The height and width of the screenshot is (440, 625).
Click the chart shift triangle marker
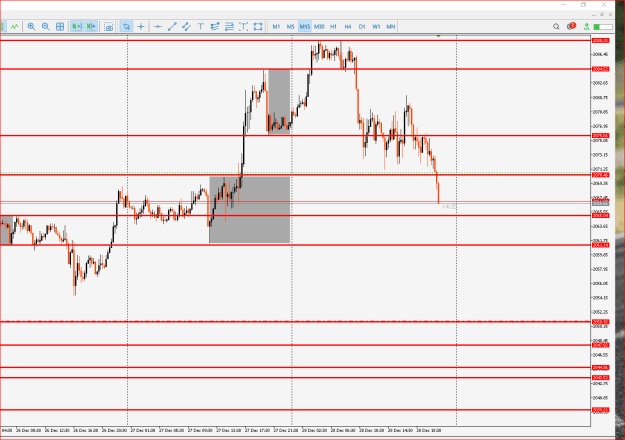[438, 36]
